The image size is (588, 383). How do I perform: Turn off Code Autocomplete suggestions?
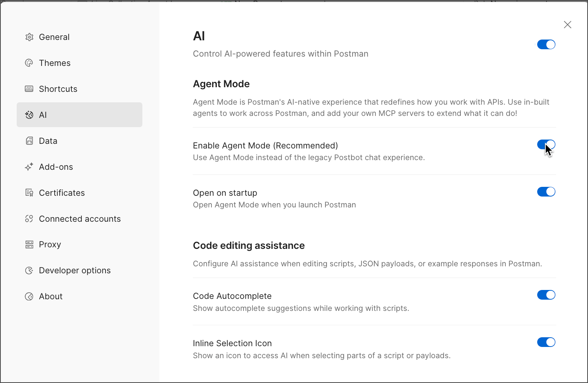[x=546, y=295]
